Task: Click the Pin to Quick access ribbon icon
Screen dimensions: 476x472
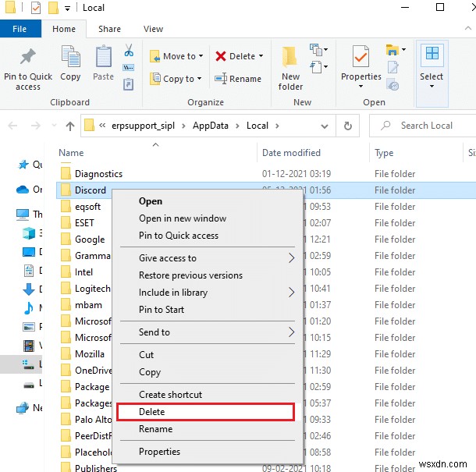Action: pos(27,57)
